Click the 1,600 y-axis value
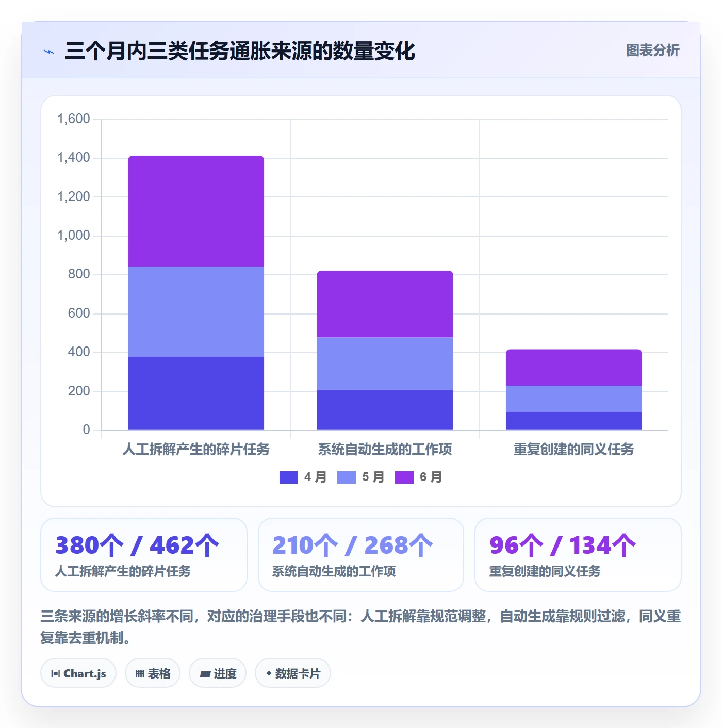The image size is (722, 728). click(74, 119)
